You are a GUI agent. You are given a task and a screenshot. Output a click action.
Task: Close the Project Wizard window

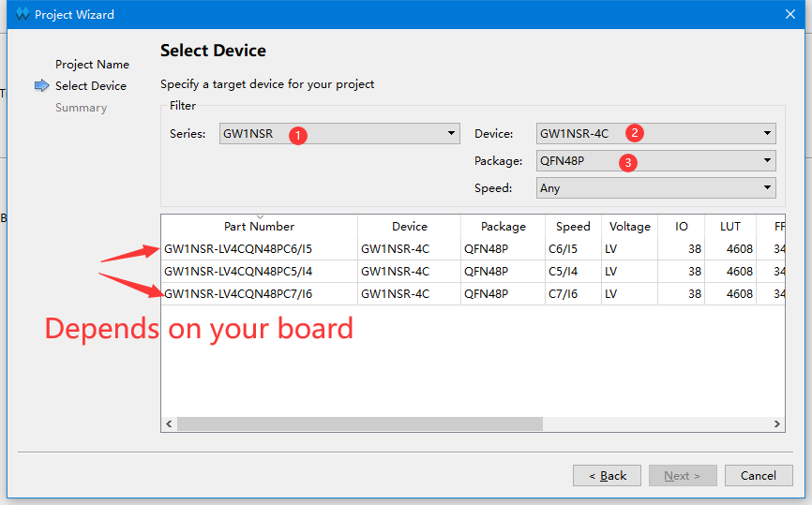pos(790,14)
